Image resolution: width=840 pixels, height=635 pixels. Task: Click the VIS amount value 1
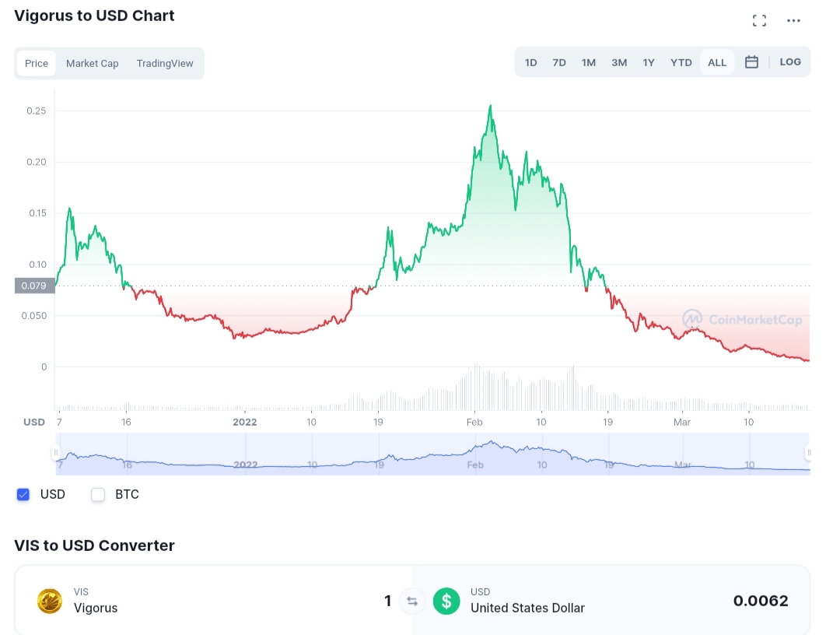[x=388, y=602]
